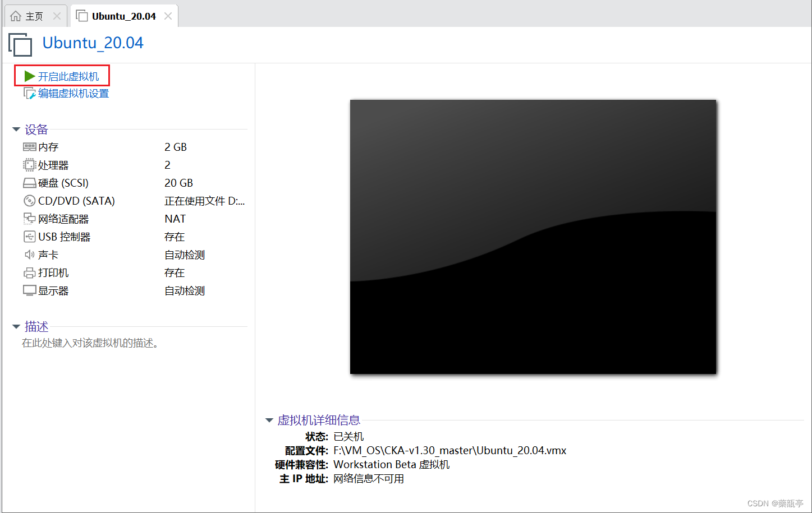Collapse the 设备 device section

pyautogui.click(x=16, y=129)
